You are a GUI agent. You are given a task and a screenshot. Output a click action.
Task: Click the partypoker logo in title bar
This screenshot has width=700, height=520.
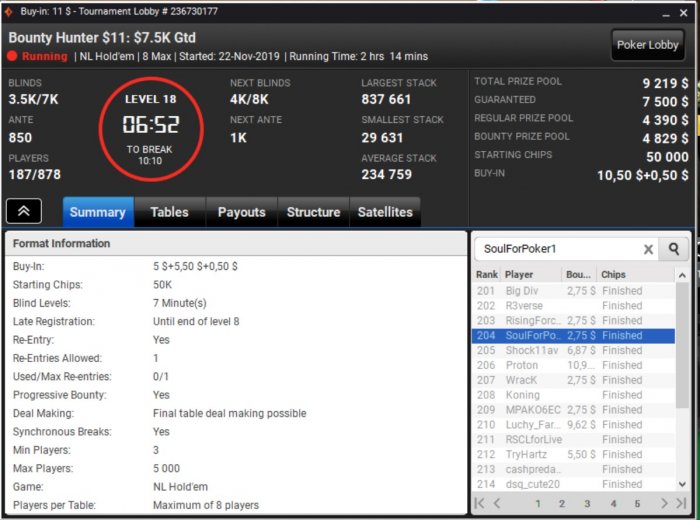click(8, 12)
